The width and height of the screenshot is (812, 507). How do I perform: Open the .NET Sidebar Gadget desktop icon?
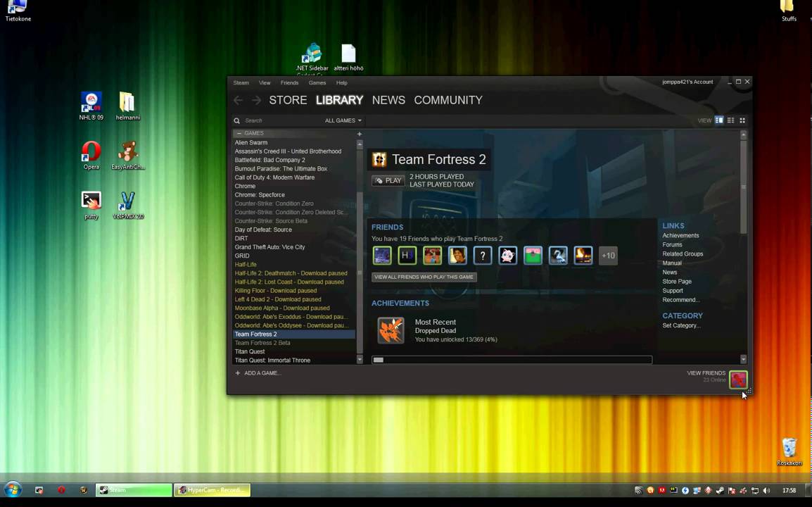click(312, 58)
